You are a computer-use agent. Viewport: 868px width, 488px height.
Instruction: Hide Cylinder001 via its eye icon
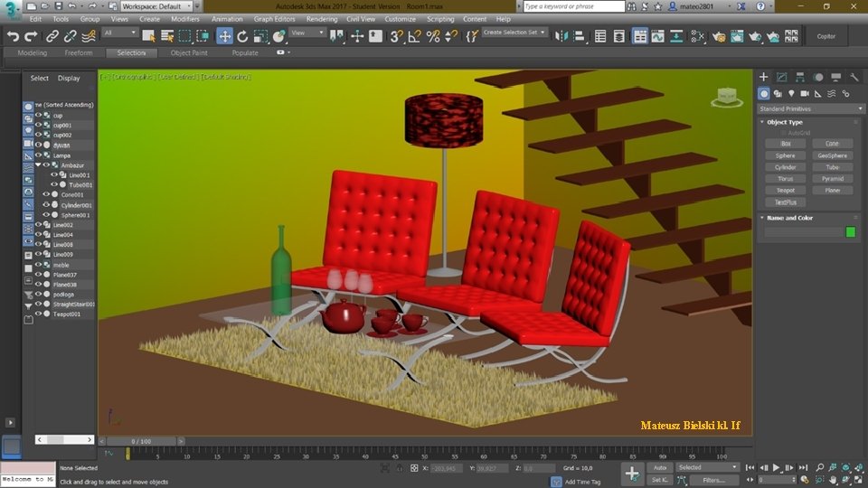pyautogui.click(x=46, y=205)
